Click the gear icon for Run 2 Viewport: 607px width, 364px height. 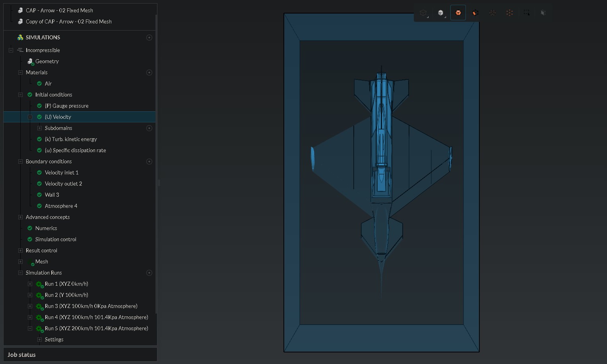(x=39, y=295)
